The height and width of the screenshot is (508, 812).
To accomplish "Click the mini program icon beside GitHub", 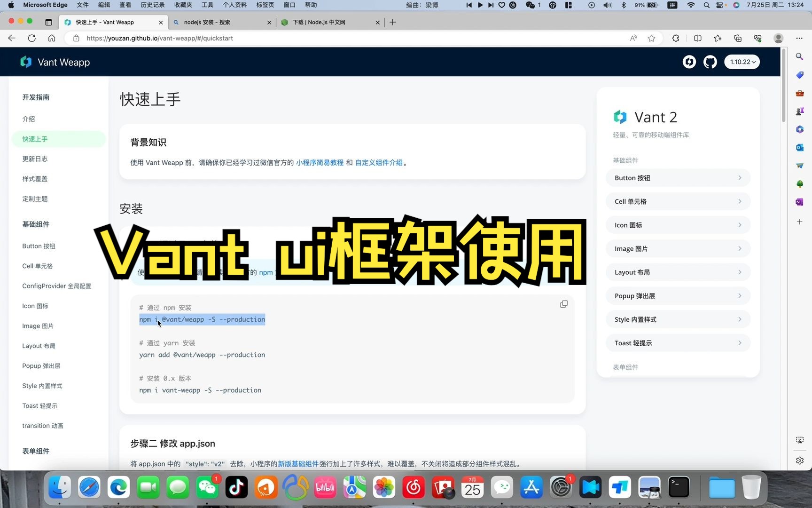I will click(689, 62).
